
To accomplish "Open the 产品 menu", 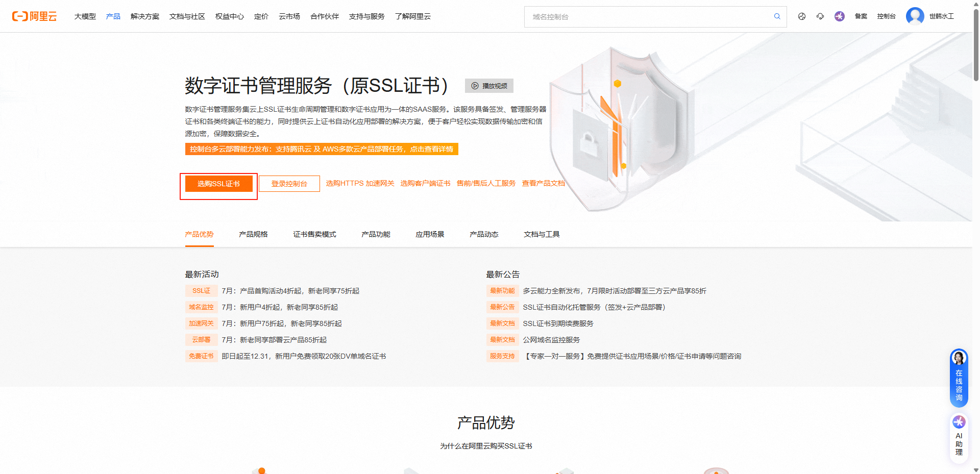I will tap(113, 16).
